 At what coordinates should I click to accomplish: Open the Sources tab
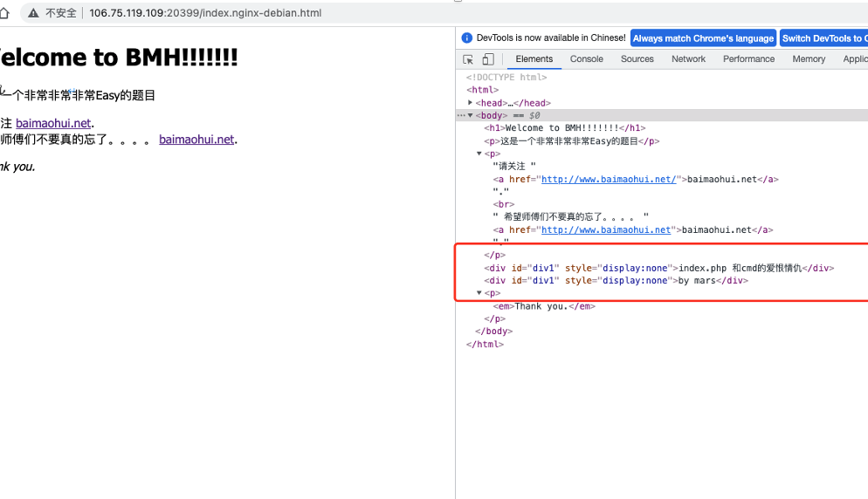tap(637, 58)
